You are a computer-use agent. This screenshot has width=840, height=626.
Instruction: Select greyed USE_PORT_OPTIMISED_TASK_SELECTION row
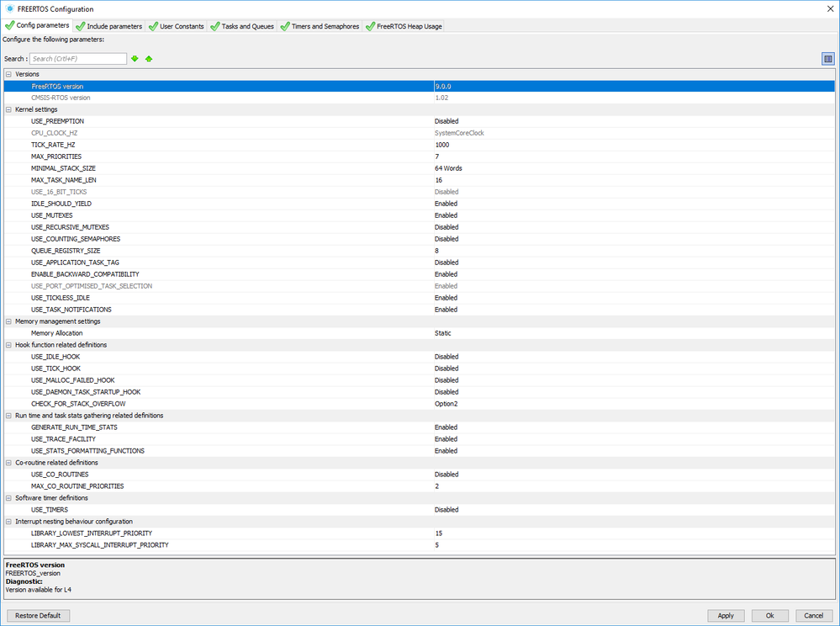419,287
